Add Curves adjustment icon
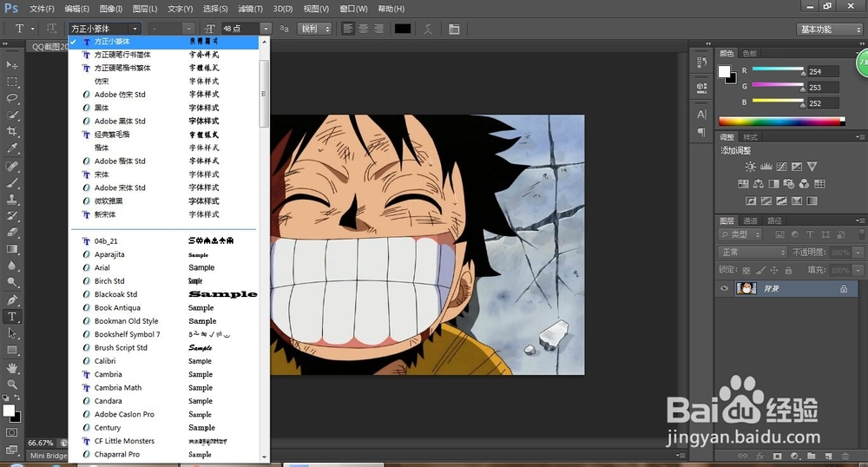 782,167
